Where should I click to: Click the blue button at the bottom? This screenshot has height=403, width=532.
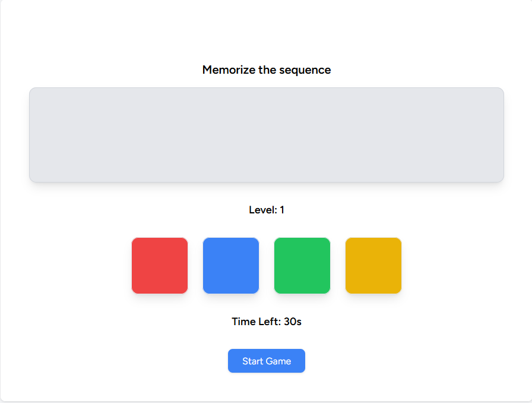pyautogui.click(x=266, y=361)
